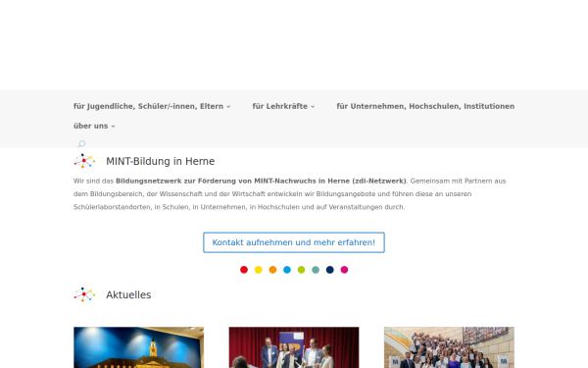
Task: Click the 'MINT-Bildung in Herne' heading
Action: click(161, 161)
